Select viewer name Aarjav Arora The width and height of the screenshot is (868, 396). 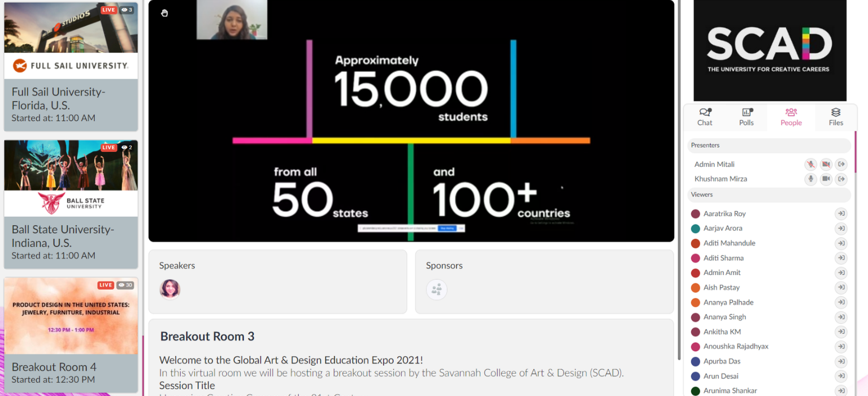click(x=723, y=229)
